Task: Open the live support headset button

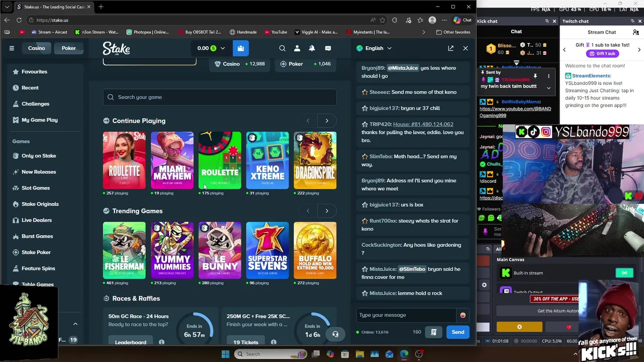Action: 335,334
